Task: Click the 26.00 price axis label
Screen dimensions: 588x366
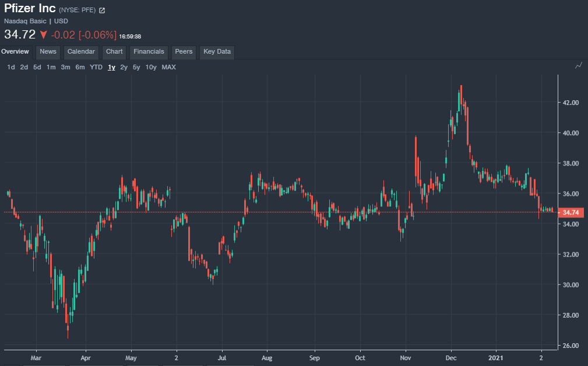Action: point(571,346)
